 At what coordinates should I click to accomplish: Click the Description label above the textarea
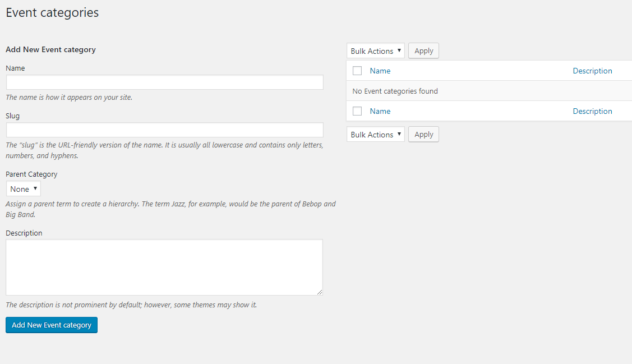coord(24,233)
